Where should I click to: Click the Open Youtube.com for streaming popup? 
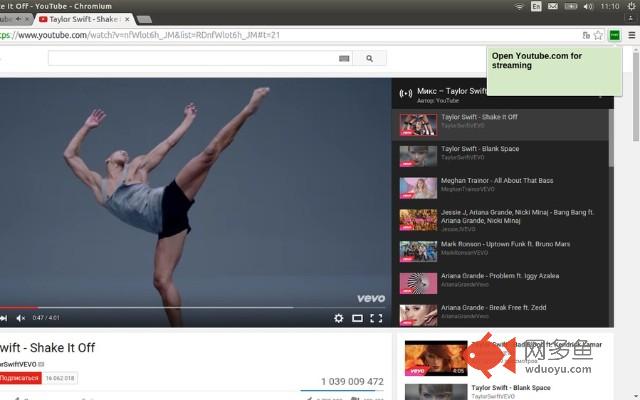click(x=554, y=71)
